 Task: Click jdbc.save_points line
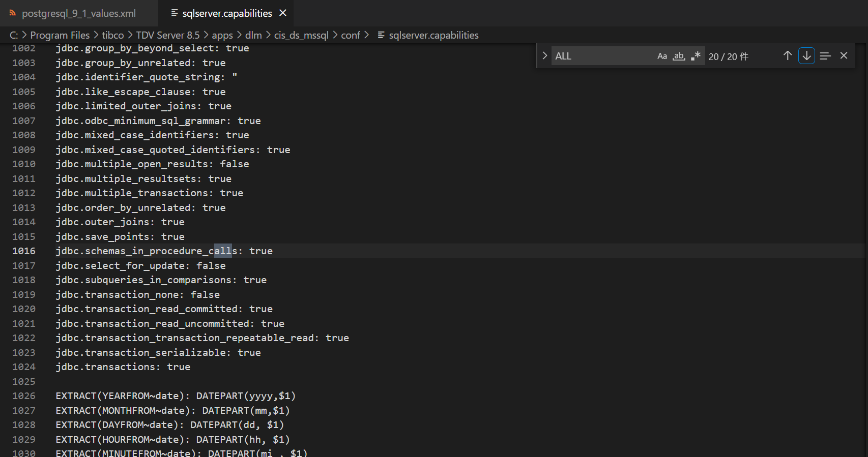(x=120, y=237)
